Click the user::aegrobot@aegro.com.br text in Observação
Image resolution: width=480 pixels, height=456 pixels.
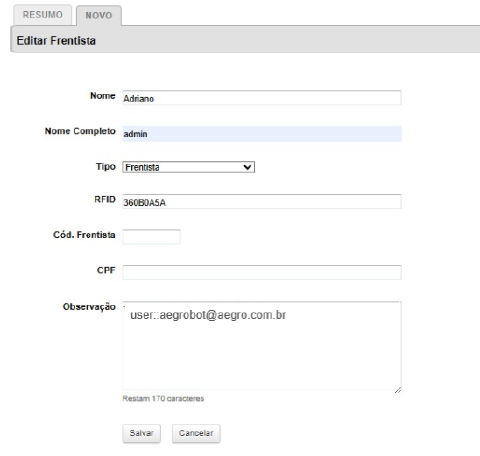[208, 315]
